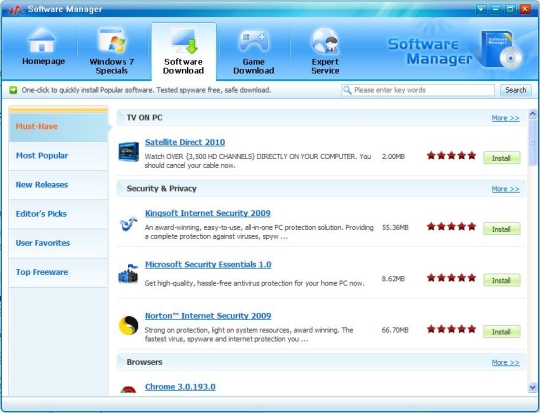
Task: Minimize the Software Manager window
Action: click(x=496, y=9)
